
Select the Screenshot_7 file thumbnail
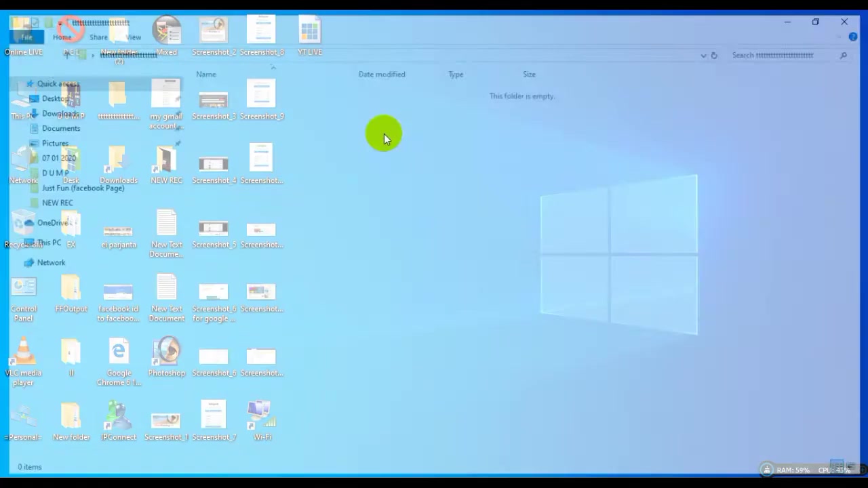point(214,421)
